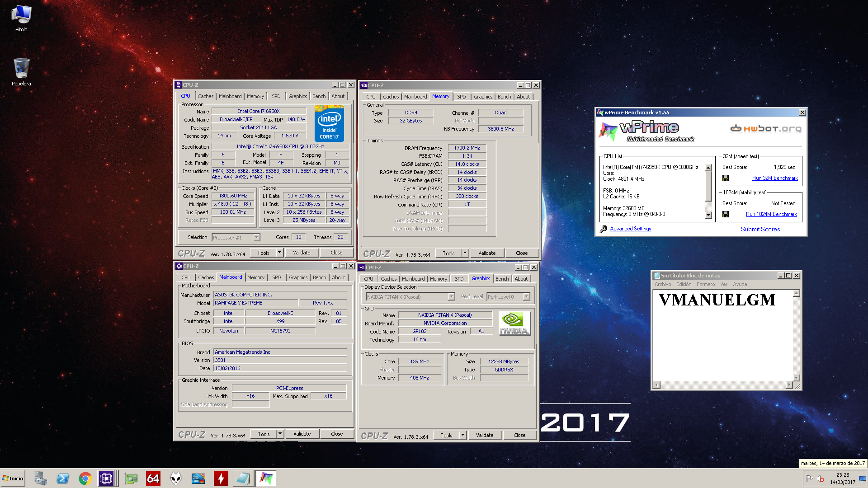Image resolution: width=868 pixels, height=488 pixels.
Task: Click the Intel inside Core i7 logo
Action: [x=329, y=123]
